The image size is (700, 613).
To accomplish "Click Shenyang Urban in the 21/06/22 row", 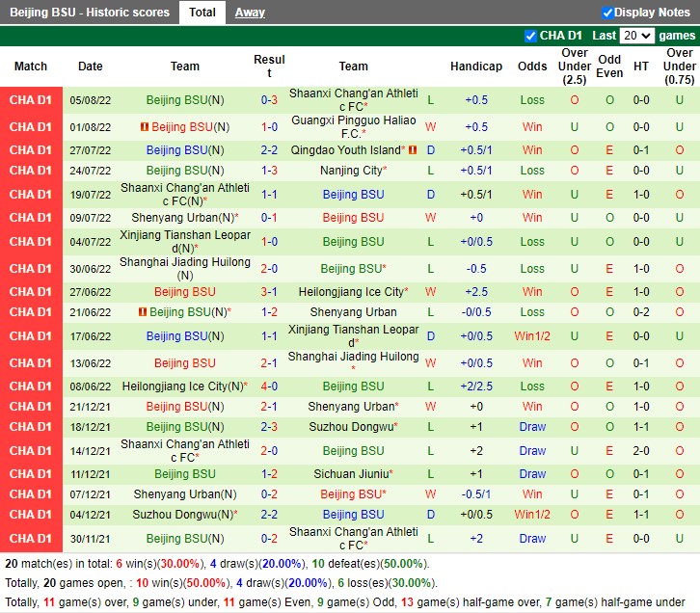I will 353,312.
